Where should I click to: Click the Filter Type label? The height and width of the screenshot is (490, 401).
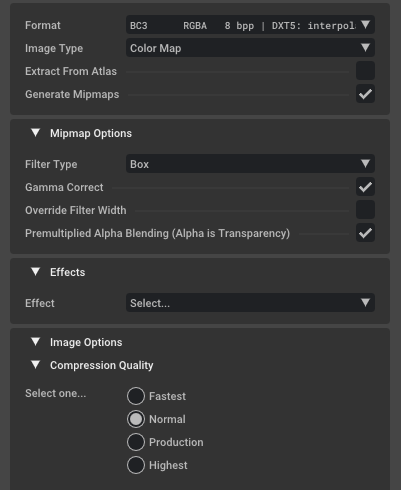(51, 164)
